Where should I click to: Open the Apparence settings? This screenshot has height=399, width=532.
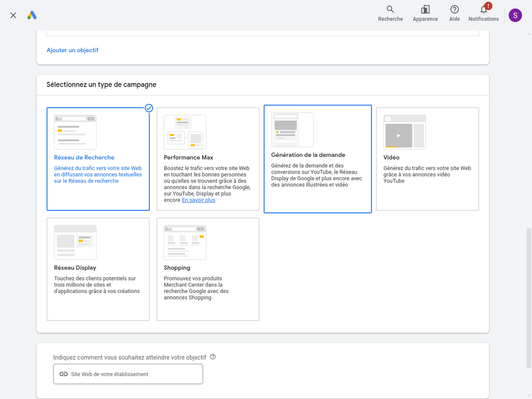[x=425, y=14]
